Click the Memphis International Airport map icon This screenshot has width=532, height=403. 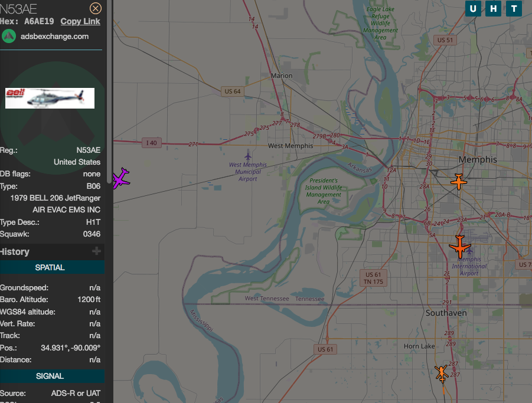click(x=469, y=251)
